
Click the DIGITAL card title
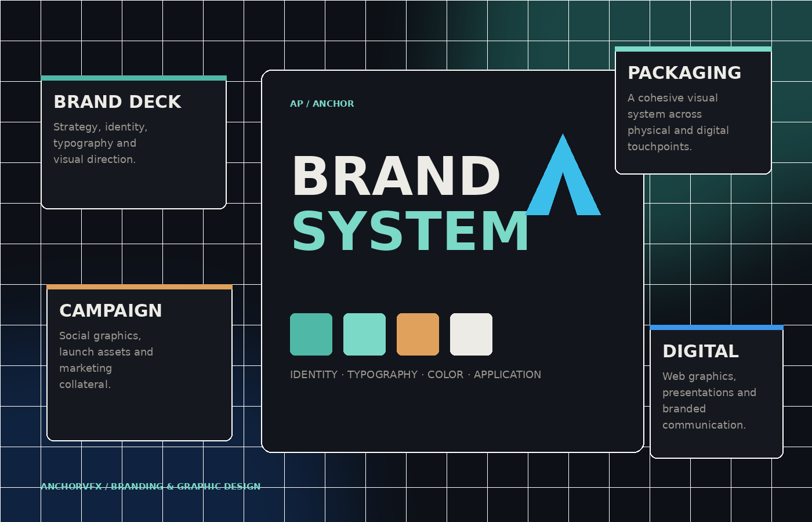tap(701, 351)
